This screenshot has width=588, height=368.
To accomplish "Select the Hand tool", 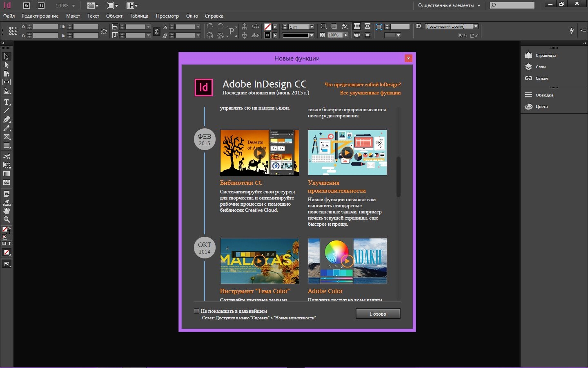I will [x=7, y=211].
